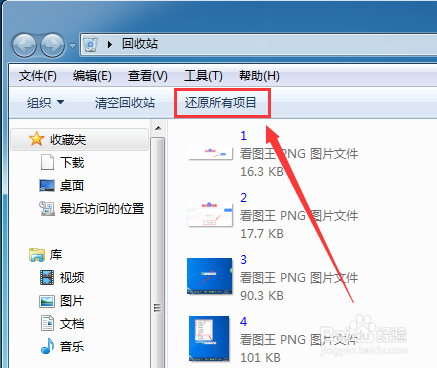Select 最近访问的位置 in favorites

click(x=102, y=209)
